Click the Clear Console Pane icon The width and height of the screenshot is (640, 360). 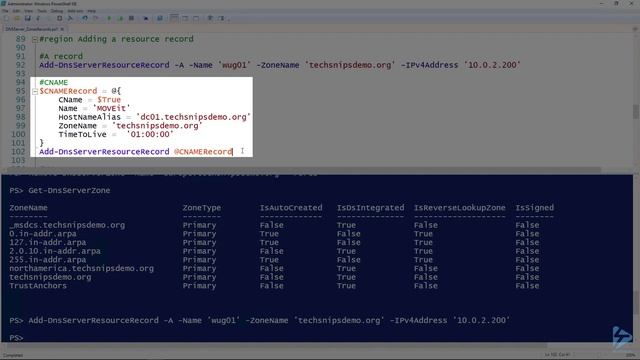(x=70, y=18)
